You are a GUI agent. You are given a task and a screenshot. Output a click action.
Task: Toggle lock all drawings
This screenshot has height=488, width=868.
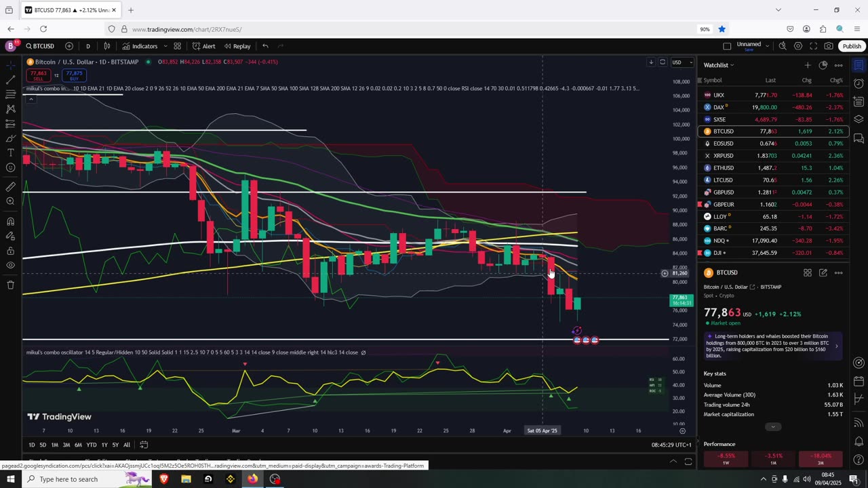click(10, 250)
